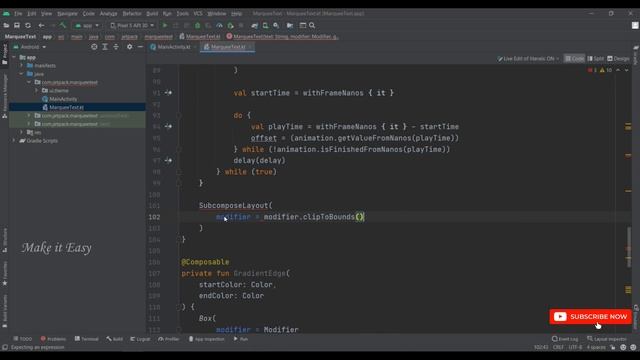Image resolution: width=640 pixels, height=360 pixels.
Task: Click Make Project hammer icon
Action: pos(62,25)
